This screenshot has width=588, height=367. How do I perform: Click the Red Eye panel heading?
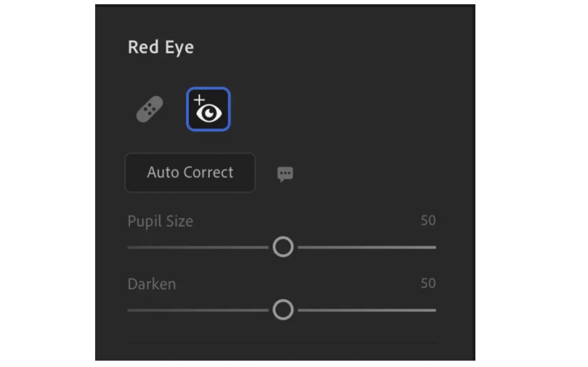[x=161, y=47]
